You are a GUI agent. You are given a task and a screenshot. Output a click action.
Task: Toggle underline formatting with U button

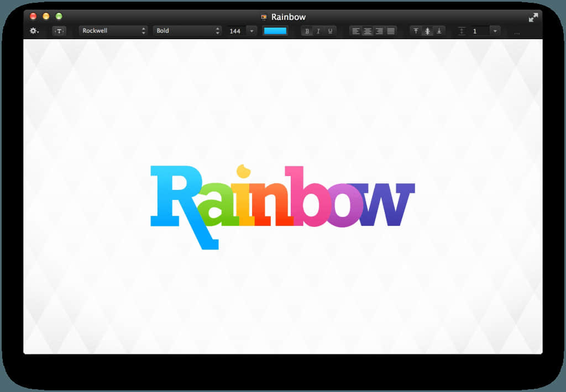click(x=330, y=31)
